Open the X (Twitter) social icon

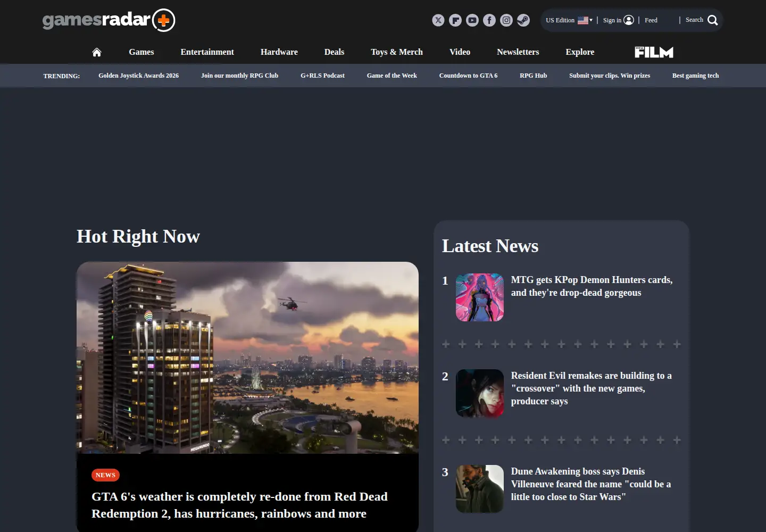[x=438, y=20]
